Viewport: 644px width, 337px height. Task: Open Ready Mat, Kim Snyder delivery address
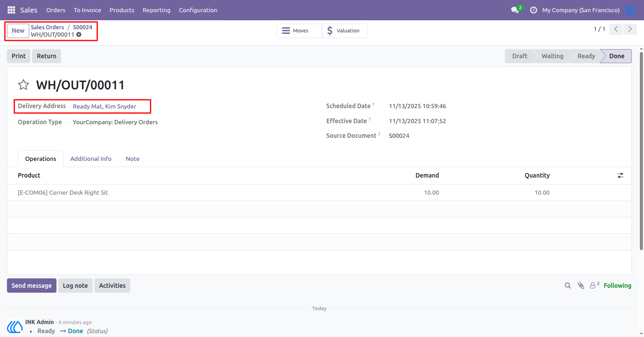[x=105, y=106]
